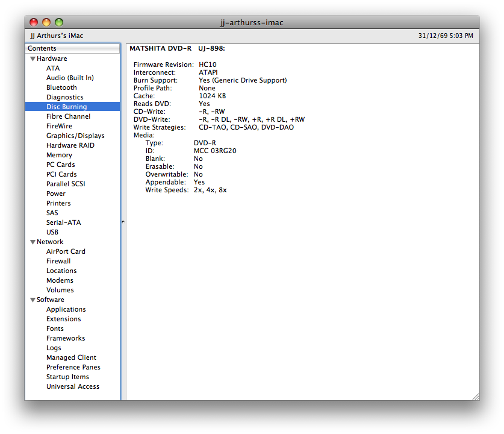Image resolution: width=504 pixels, height=434 pixels.
Task: Click Yes (Generic Drive Support) text
Action: (243, 80)
